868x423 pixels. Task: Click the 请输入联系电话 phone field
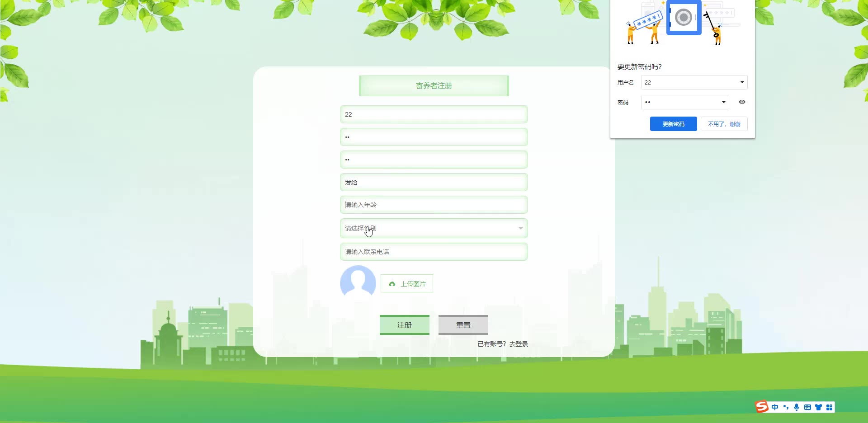(434, 252)
